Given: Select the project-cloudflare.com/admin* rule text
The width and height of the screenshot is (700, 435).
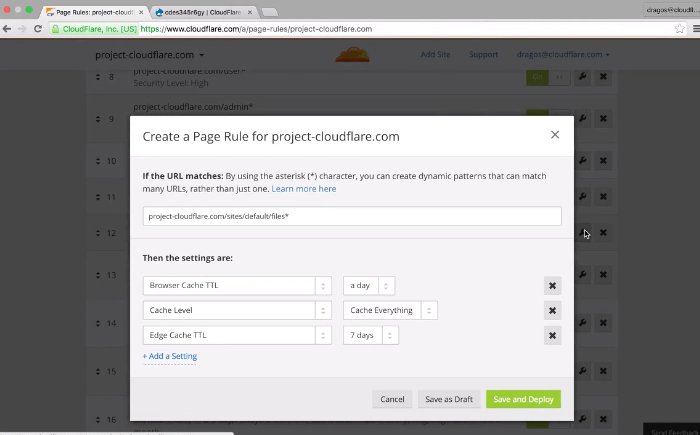Looking at the screenshot, I should click(x=193, y=107).
